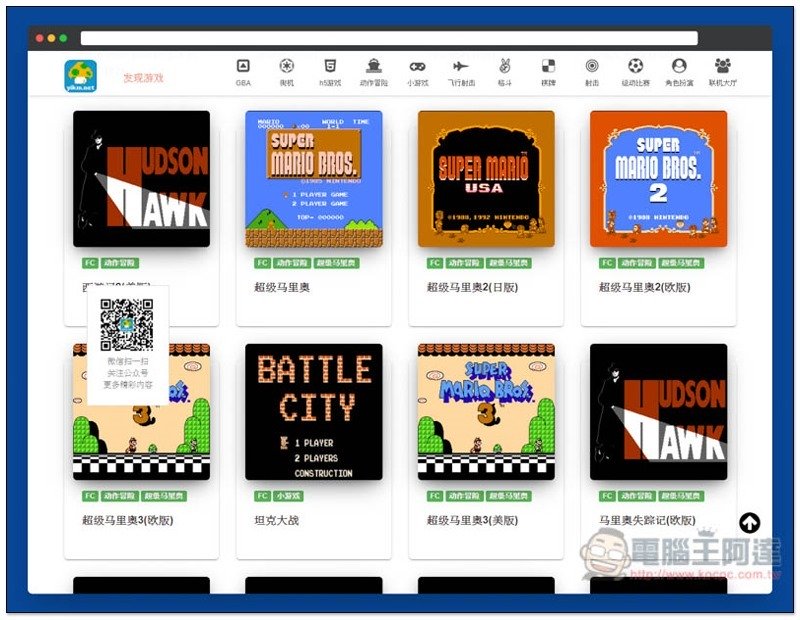This screenshot has height=620, width=800.
Task: Open the Super Mario USA thumbnail
Action: point(486,179)
